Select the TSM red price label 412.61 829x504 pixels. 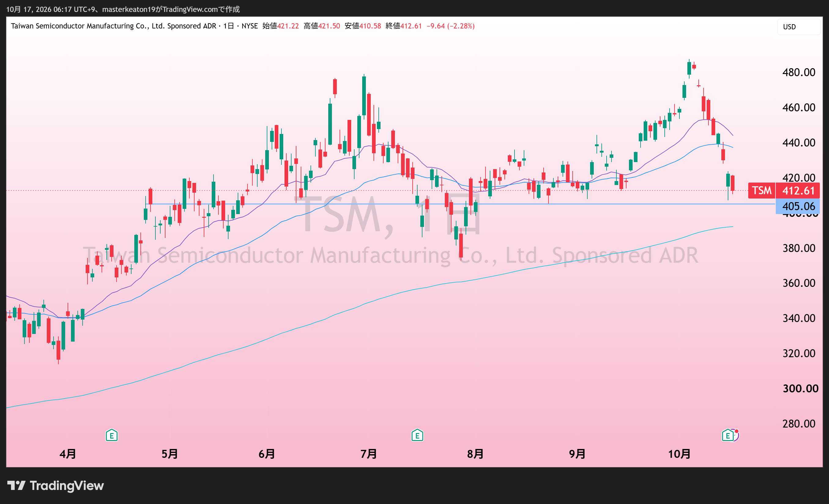coord(784,191)
